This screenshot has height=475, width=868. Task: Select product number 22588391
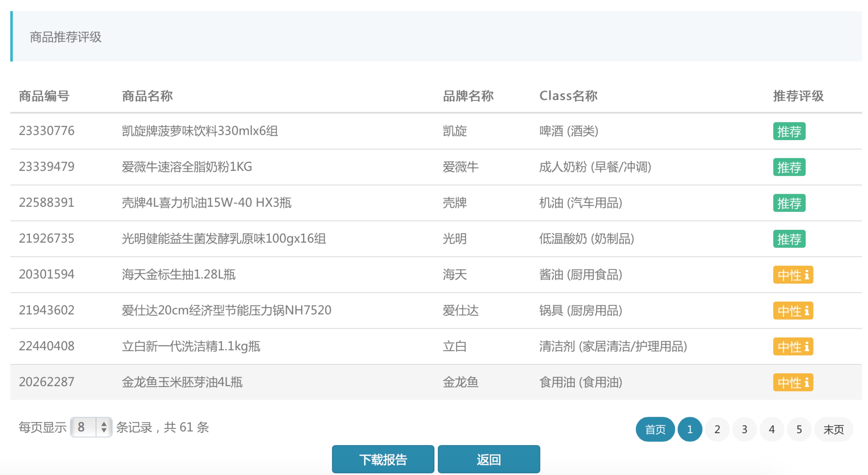point(47,202)
